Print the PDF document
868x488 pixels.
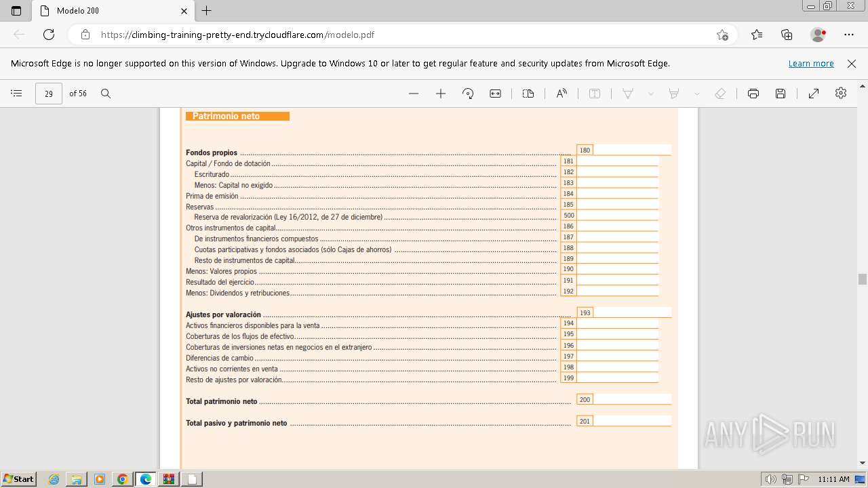pos(753,94)
